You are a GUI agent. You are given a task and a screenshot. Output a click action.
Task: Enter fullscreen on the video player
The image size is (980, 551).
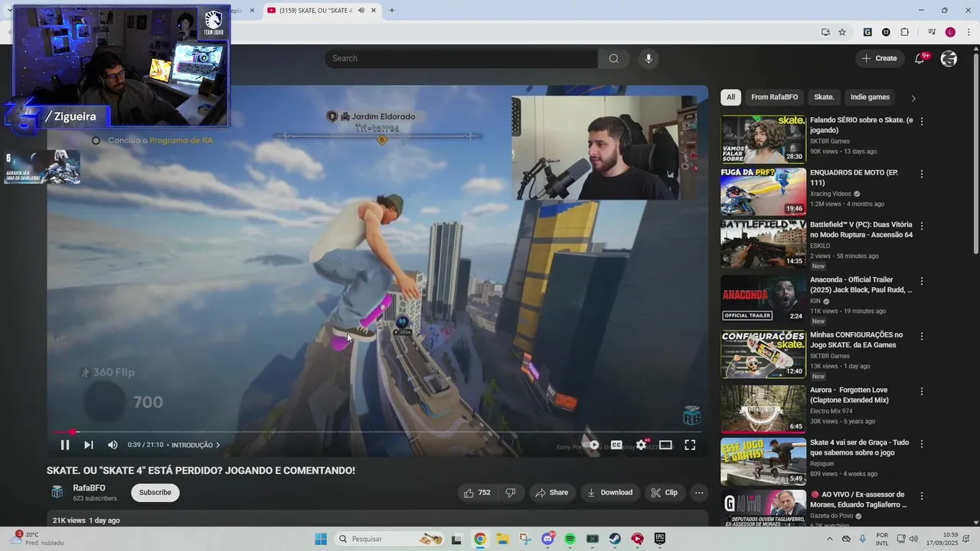click(690, 445)
